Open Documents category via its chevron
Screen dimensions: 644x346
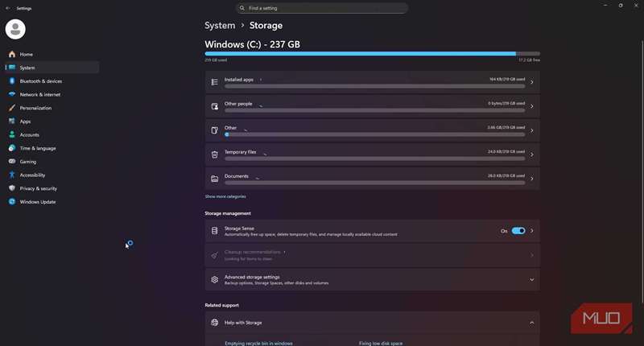coord(531,178)
